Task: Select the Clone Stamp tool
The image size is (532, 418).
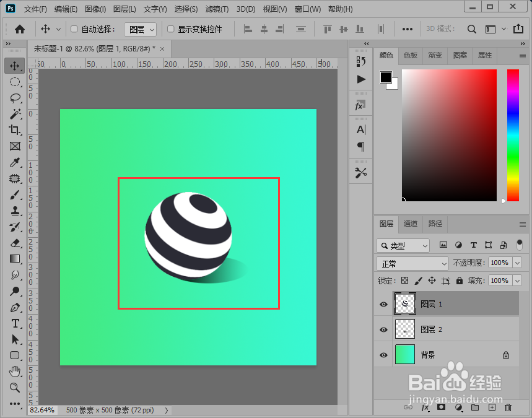Action: point(15,211)
